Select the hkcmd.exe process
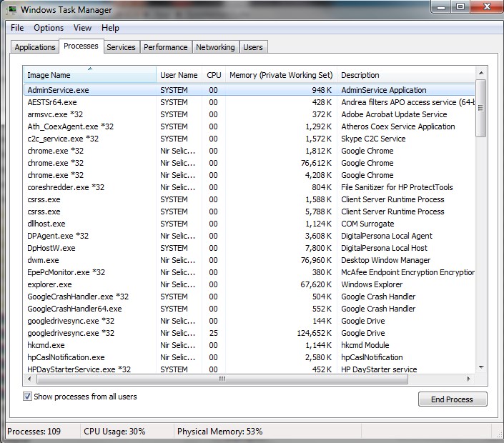The image size is (504, 443). [249, 345]
